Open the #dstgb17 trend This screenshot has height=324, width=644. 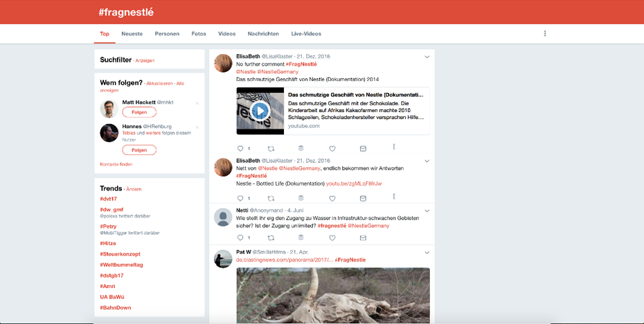click(x=111, y=275)
